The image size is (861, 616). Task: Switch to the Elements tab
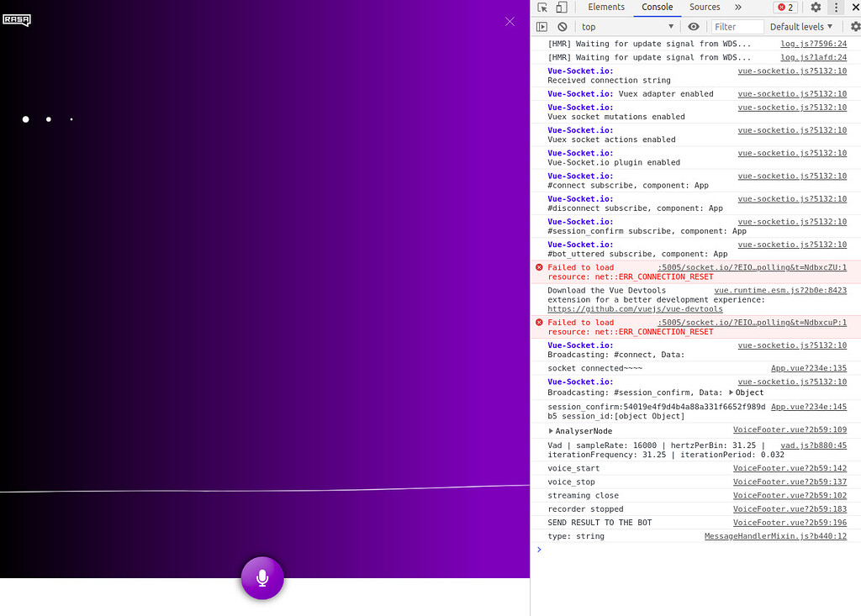point(606,7)
